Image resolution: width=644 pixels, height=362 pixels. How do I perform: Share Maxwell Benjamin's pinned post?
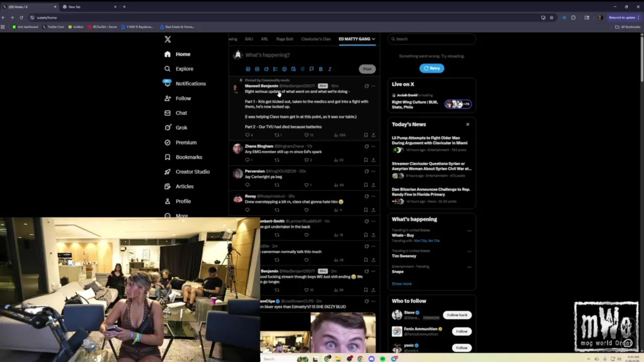tap(373, 135)
